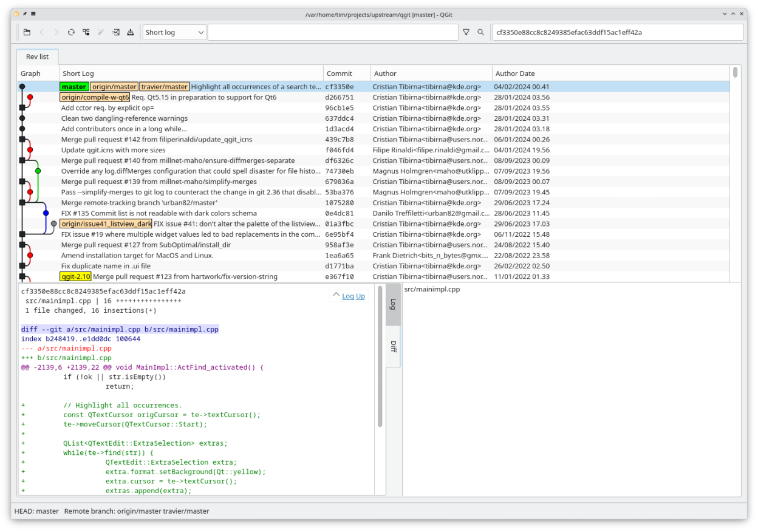Click the up chevron beside Log link

(x=335, y=296)
